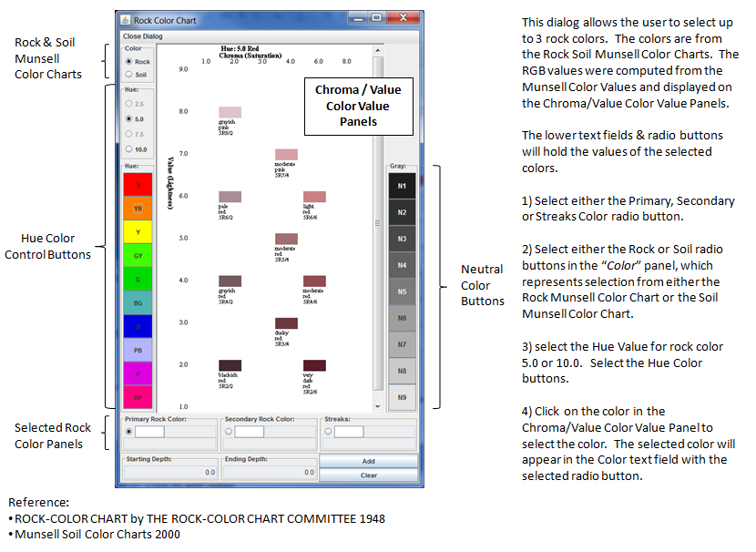Select the N2 gray button
This screenshot has height=552, width=756.
point(402,212)
